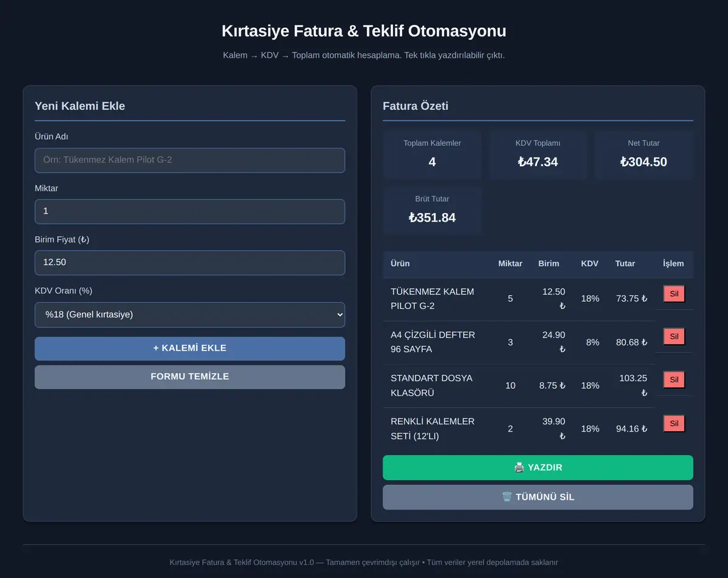Click the page title Kırtasiye Fatura & Teklif Otomasyonu
The height and width of the screenshot is (578, 728).
pos(364,31)
